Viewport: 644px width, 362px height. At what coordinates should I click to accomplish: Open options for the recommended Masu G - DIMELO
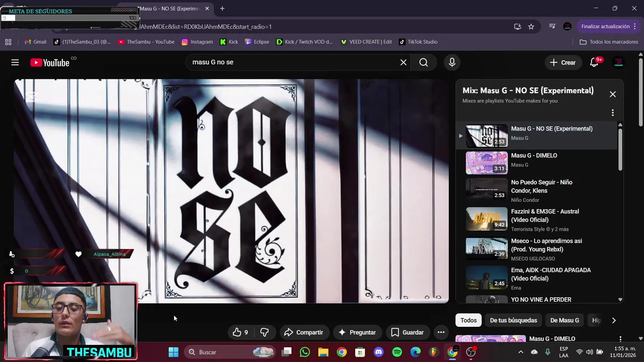pyautogui.click(x=620, y=339)
